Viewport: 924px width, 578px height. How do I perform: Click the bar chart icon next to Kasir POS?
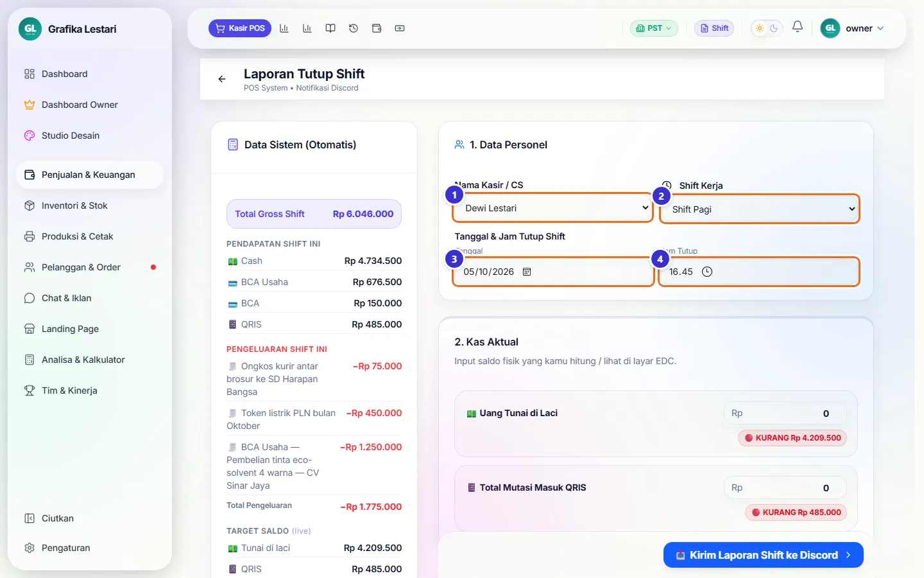[284, 28]
